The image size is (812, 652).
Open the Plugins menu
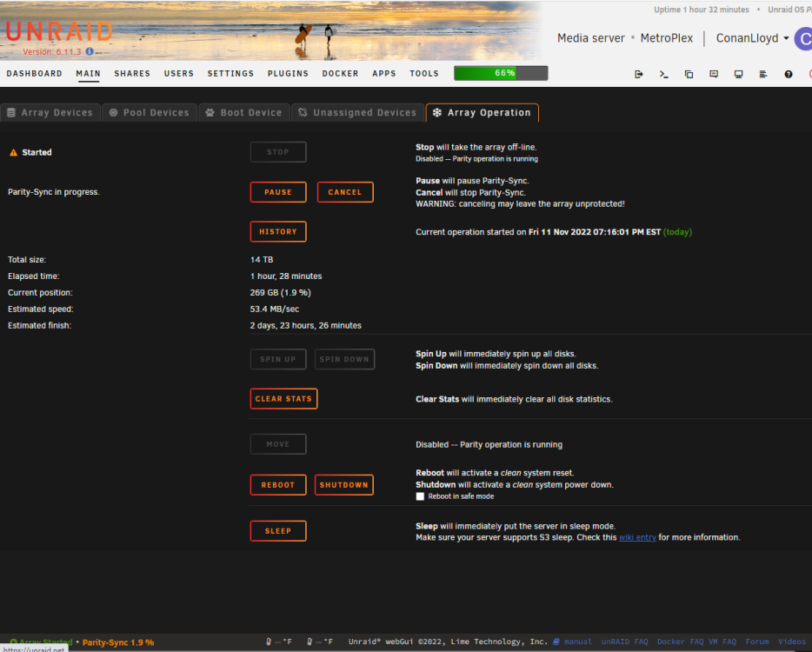click(x=288, y=74)
